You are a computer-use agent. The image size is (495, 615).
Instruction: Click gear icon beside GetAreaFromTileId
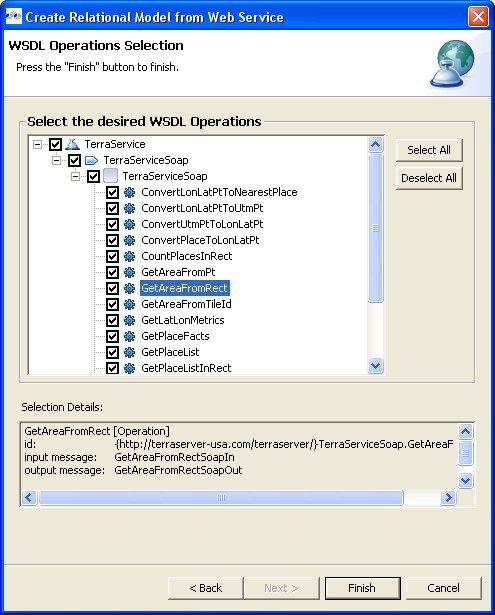point(129,304)
